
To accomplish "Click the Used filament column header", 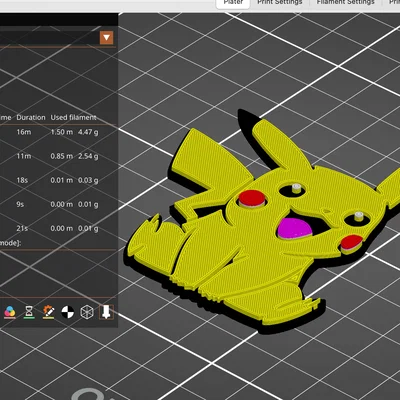I will tap(73, 117).
